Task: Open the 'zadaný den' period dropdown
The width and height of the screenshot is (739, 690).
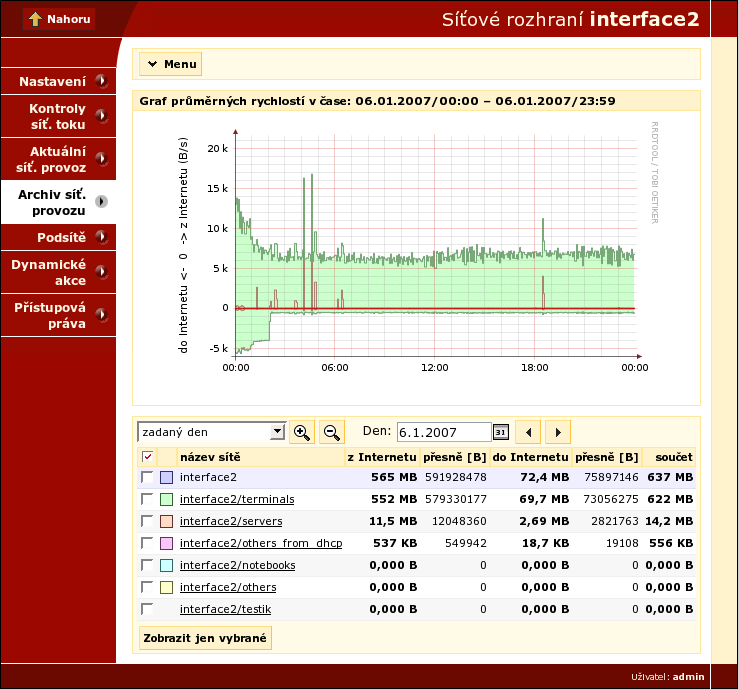Action: click(x=212, y=432)
